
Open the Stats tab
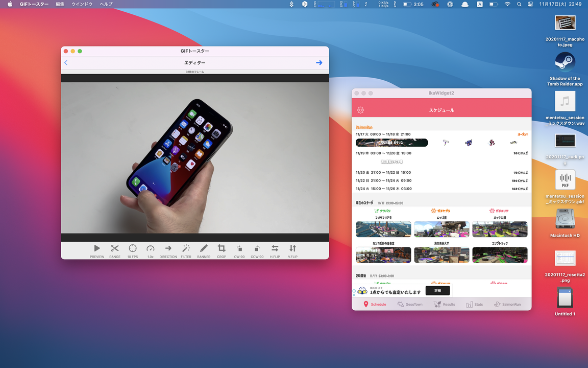point(474,304)
